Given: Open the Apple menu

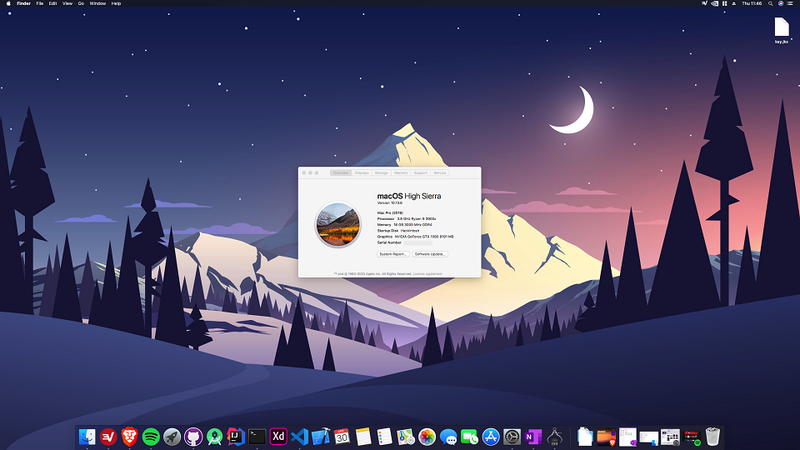Looking at the screenshot, I should click(8, 4).
